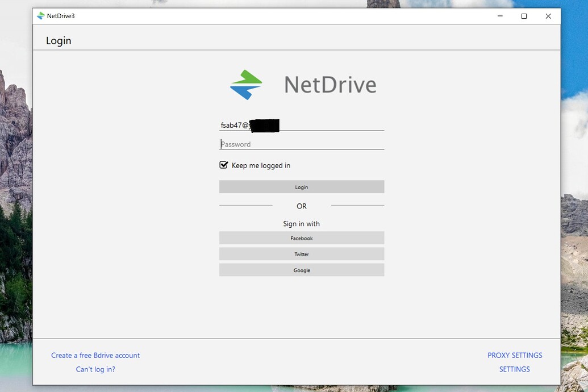Sign in with the Twitter button
This screenshot has height=392, width=588.
pos(302,254)
